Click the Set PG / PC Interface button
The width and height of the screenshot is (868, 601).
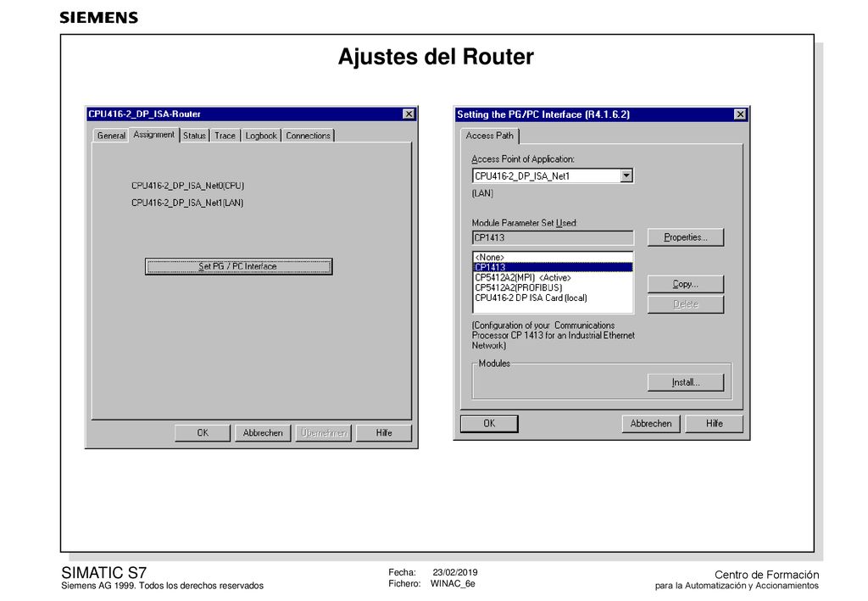(238, 266)
